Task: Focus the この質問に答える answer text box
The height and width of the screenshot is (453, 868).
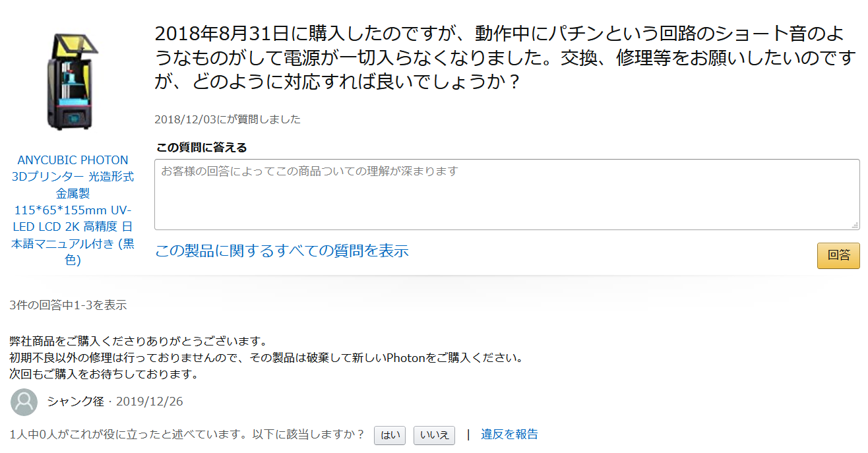Action: coord(507,195)
